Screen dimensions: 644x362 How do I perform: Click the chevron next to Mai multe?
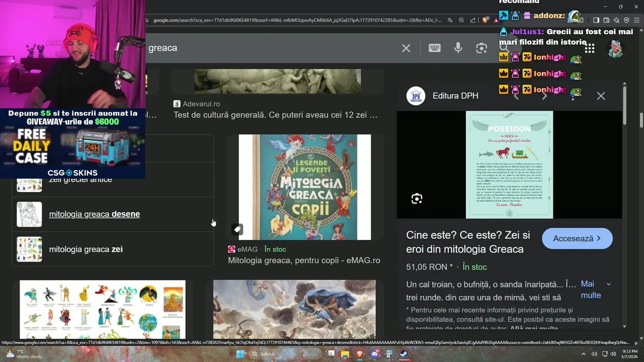click(608, 284)
